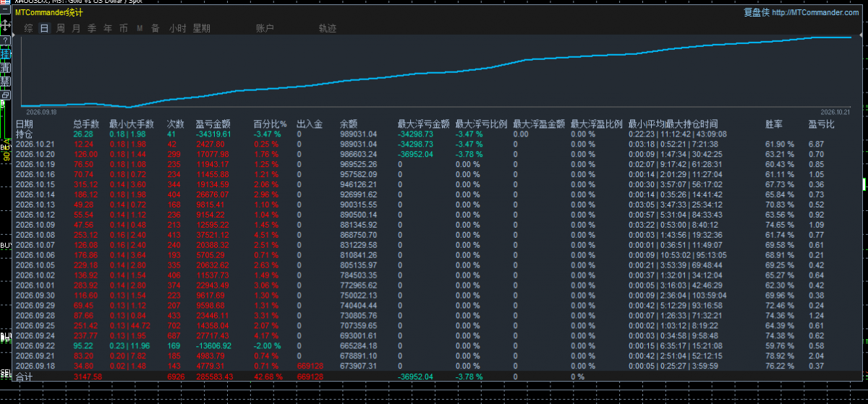This screenshot has width=868, height=404.
Task: Open the 币 symbol tab
Action: pos(124,28)
